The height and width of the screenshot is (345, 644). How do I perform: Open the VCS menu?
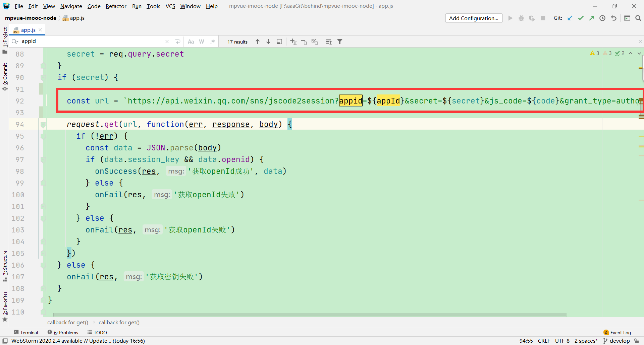(170, 6)
